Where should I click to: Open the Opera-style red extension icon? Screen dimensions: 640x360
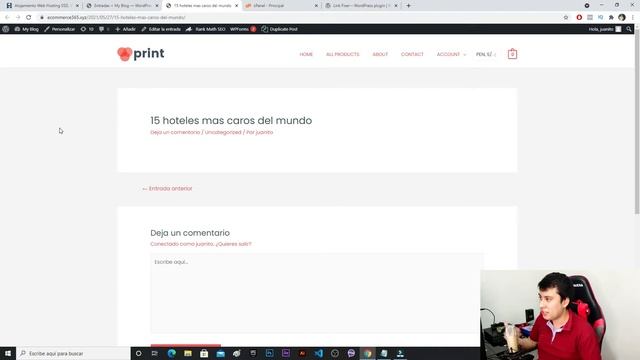[579, 18]
